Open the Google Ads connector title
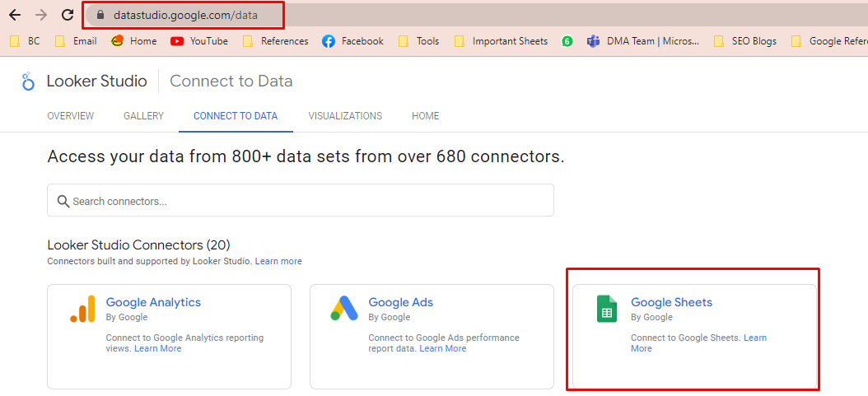 401,302
